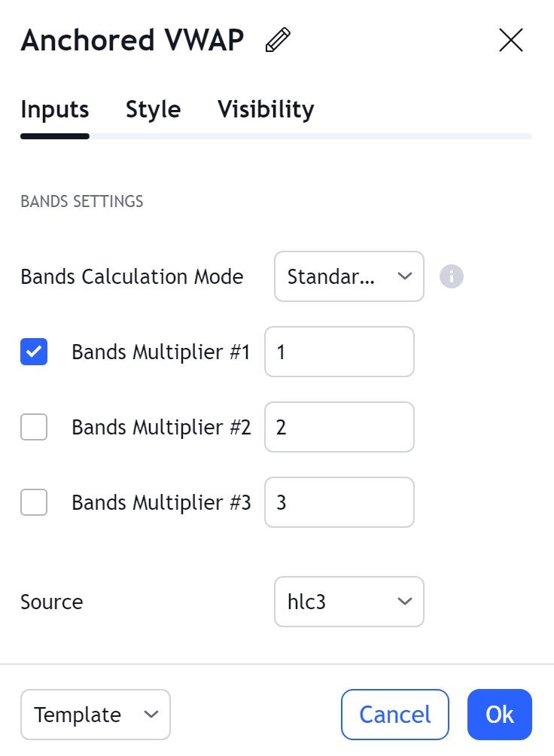This screenshot has height=756, width=554.
Task: Switch to the Visibility tab
Action: (x=266, y=110)
